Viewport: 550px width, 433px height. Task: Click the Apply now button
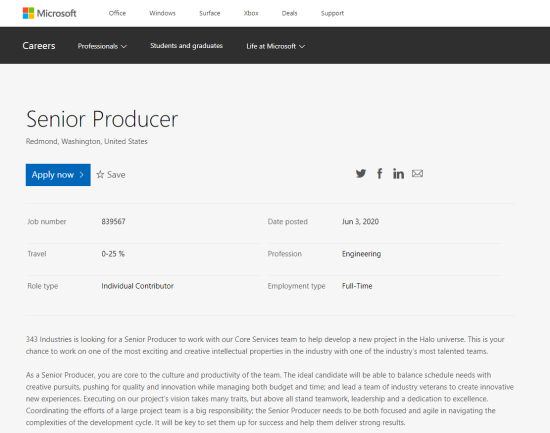tap(58, 175)
